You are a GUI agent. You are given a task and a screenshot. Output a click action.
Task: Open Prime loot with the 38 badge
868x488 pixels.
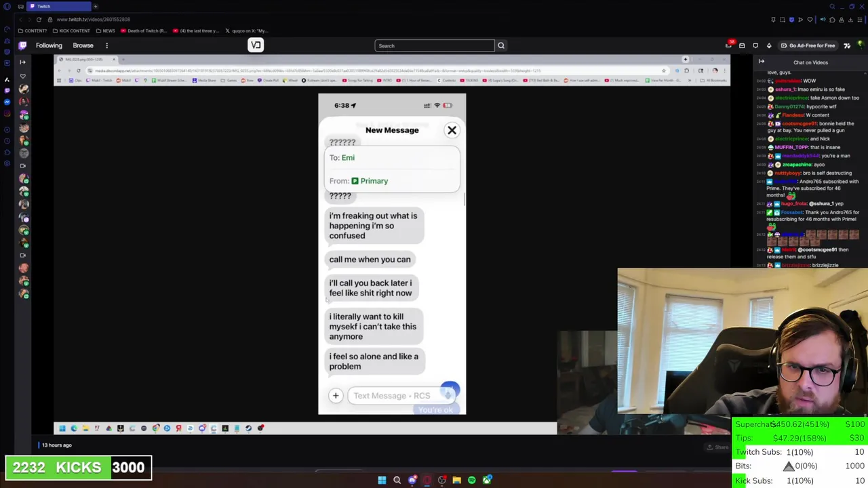(729, 45)
